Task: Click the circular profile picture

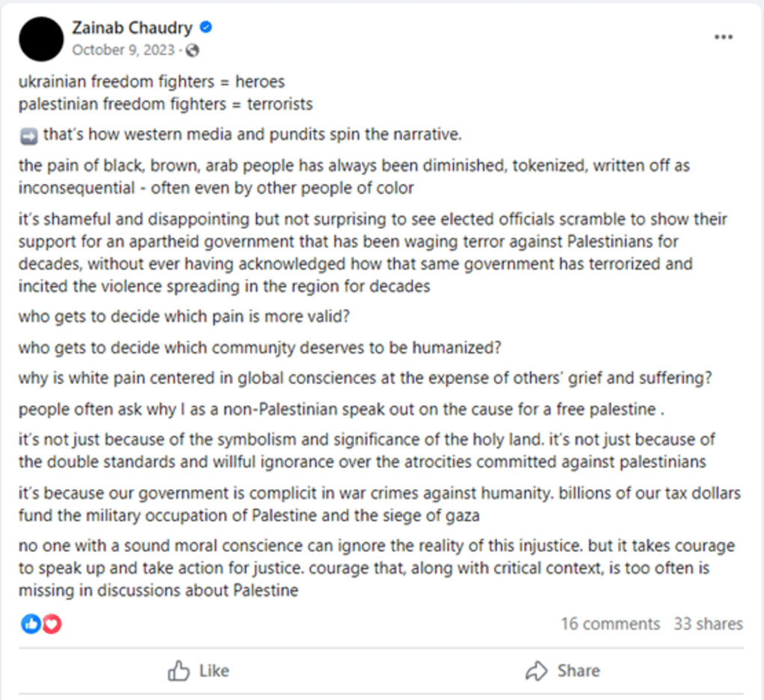Action: pos(40,39)
